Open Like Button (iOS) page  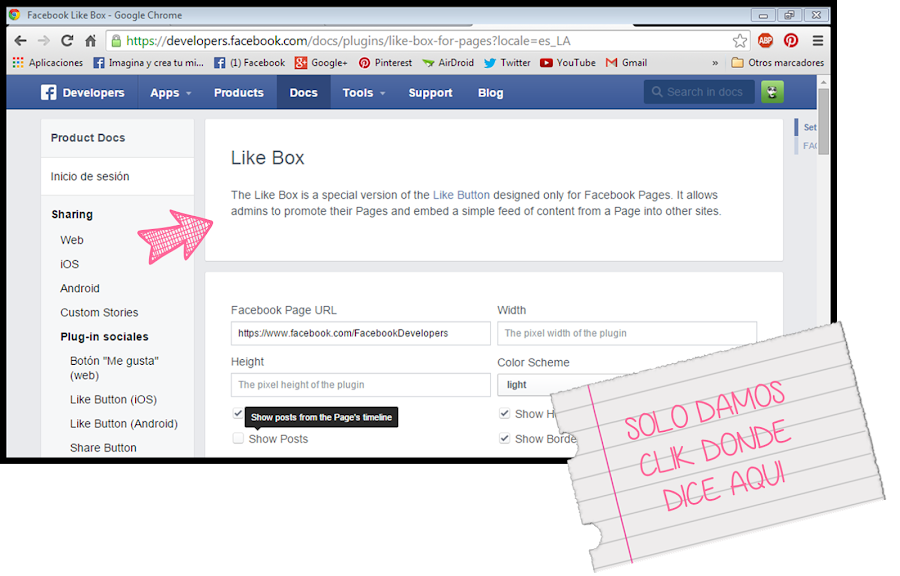click(114, 399)
